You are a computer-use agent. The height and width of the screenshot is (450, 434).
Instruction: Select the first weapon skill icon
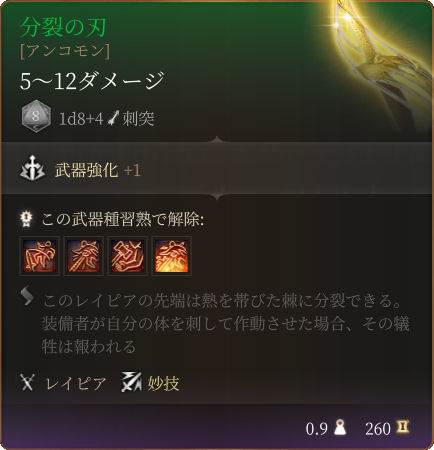40,256
